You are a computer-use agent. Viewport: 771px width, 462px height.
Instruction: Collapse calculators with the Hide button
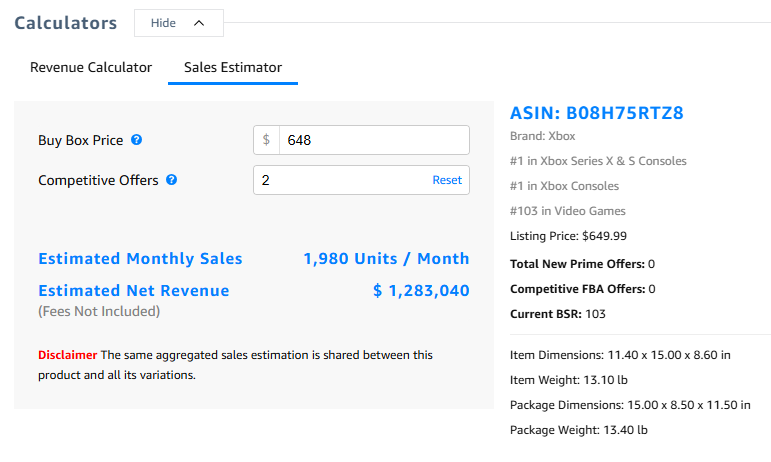coord(179,23)
